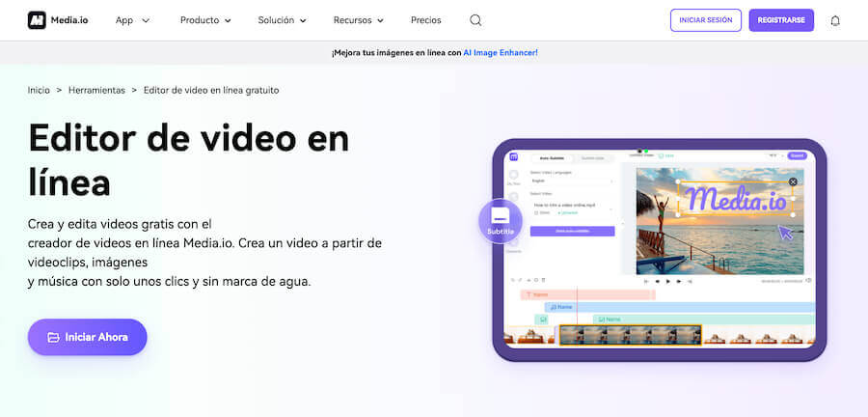
Task: Click the Subtitle badge on the illustration
Action: pyautogui.click(x=501, y=221)
